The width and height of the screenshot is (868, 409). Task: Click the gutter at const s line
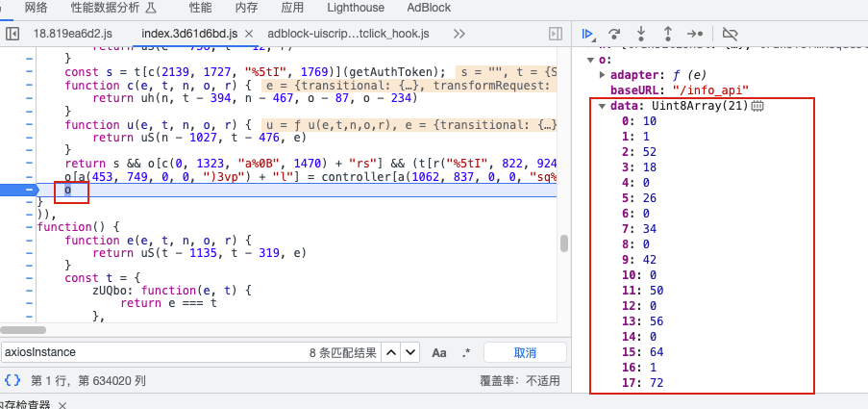pyautogui.click(x=29, y=72)
